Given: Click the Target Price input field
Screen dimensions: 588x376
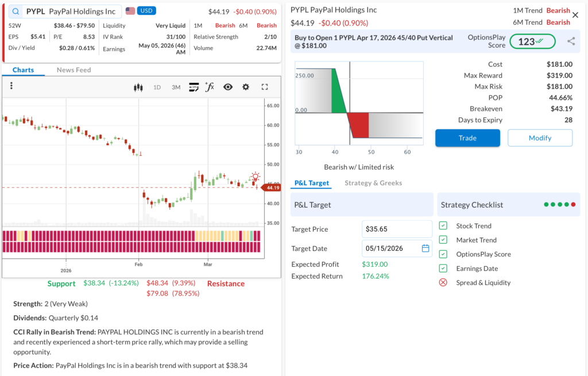Looking at the screenshot, I should click(396, 229).
